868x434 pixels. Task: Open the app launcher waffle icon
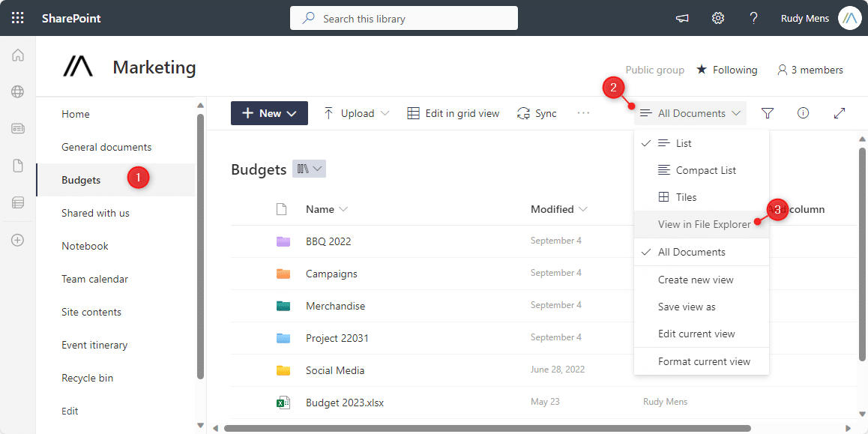[18, 18]
